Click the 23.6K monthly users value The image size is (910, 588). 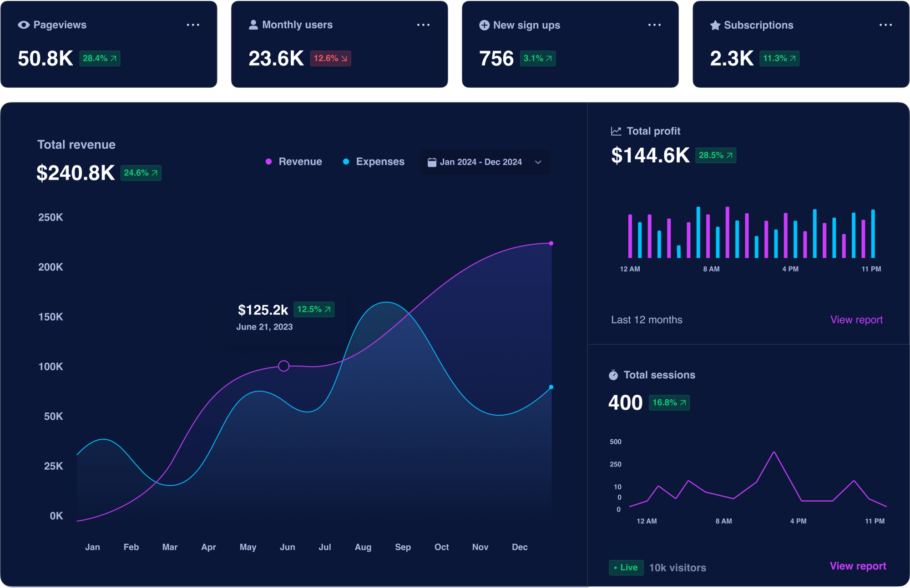click(276, 59)
